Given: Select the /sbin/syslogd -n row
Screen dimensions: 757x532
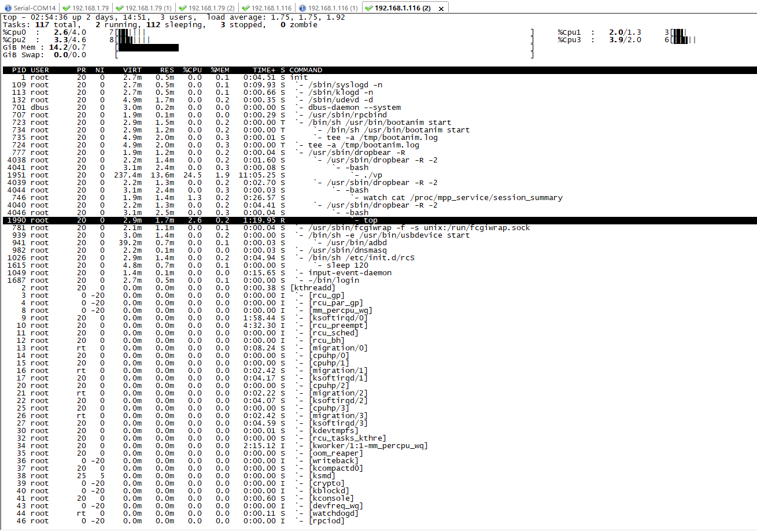Looking at the screenshot, I should (x=378, y=85).
